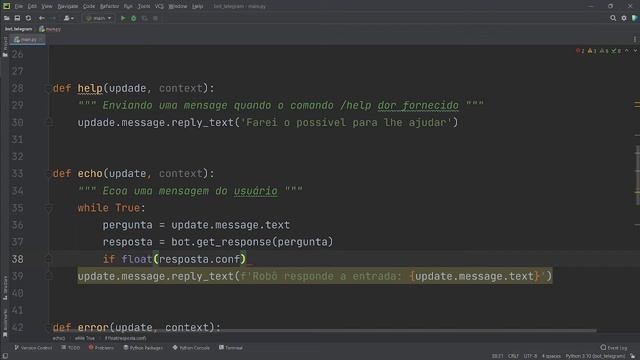Click the 'if float(resposta.conf)' breadcrumb
Screen dimensions: 640x360
click(125, 338)
